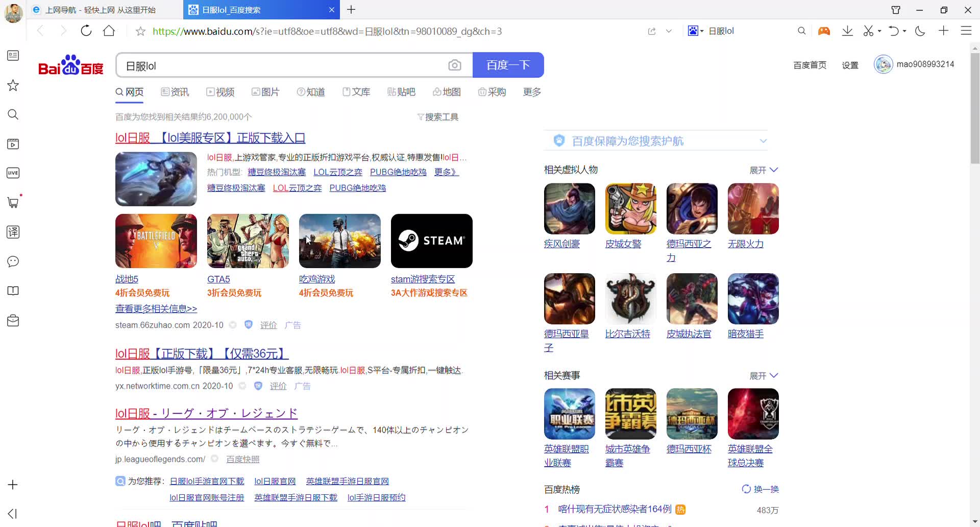Click the camera image search icon

coord(454,65)
